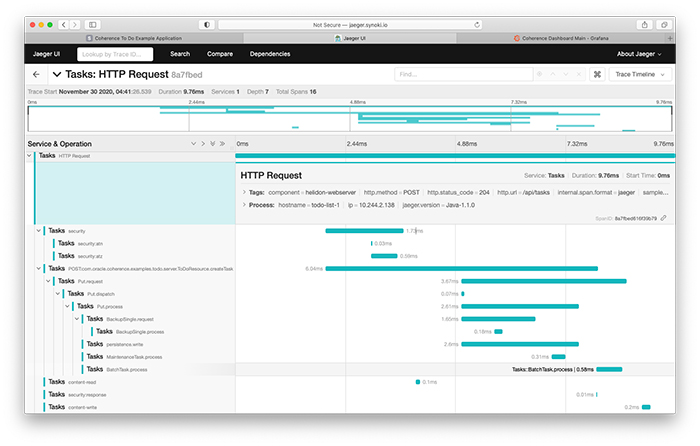Viewport: 700px width, 446px height.
Task: Open the About Jaeger menu
Action: [x=639, y=54]
